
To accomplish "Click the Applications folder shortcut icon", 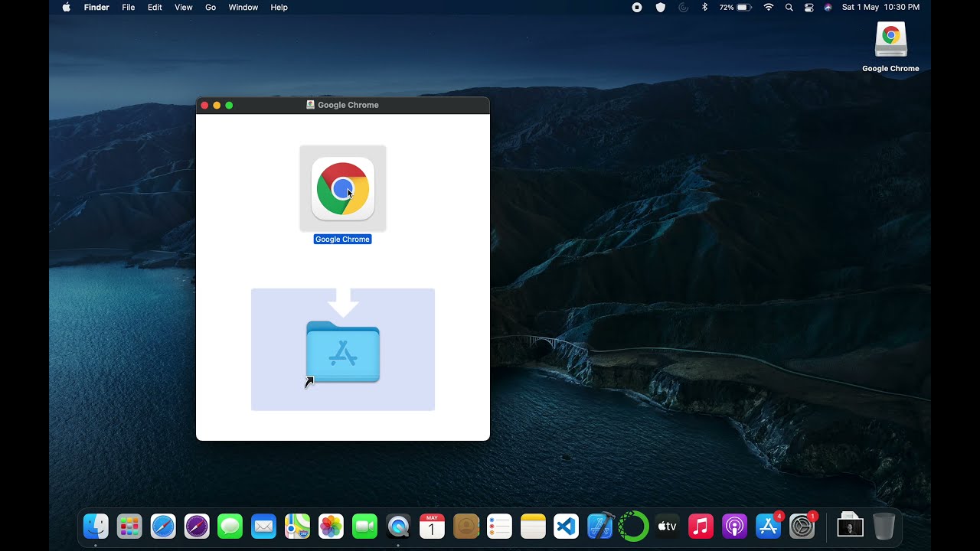I will pyautogui.click(x=343, y=352).
